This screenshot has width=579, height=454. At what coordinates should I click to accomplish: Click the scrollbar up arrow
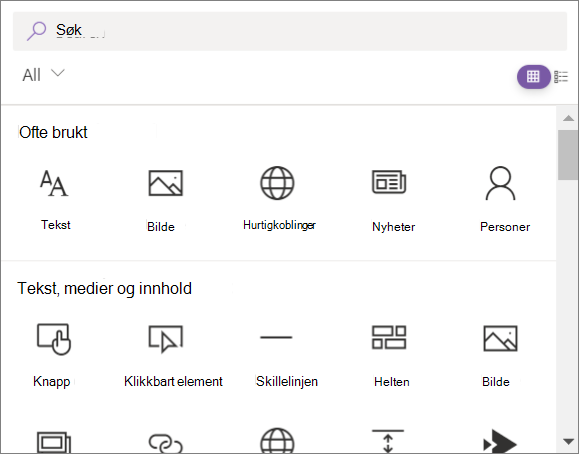tap(568, 118)
